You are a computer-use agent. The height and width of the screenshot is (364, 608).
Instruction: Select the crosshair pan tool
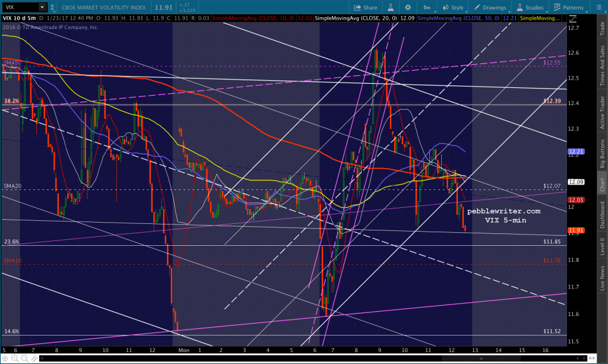coord(5,359)
